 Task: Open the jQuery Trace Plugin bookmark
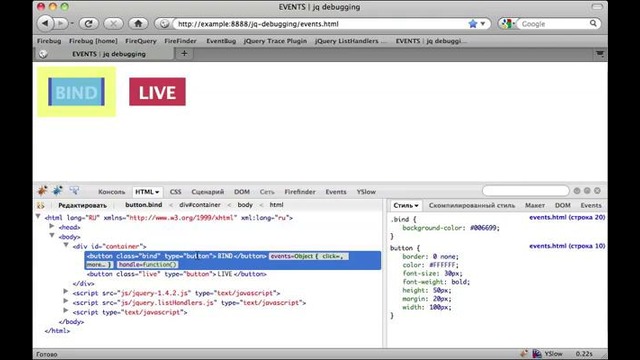pos(275,41)
